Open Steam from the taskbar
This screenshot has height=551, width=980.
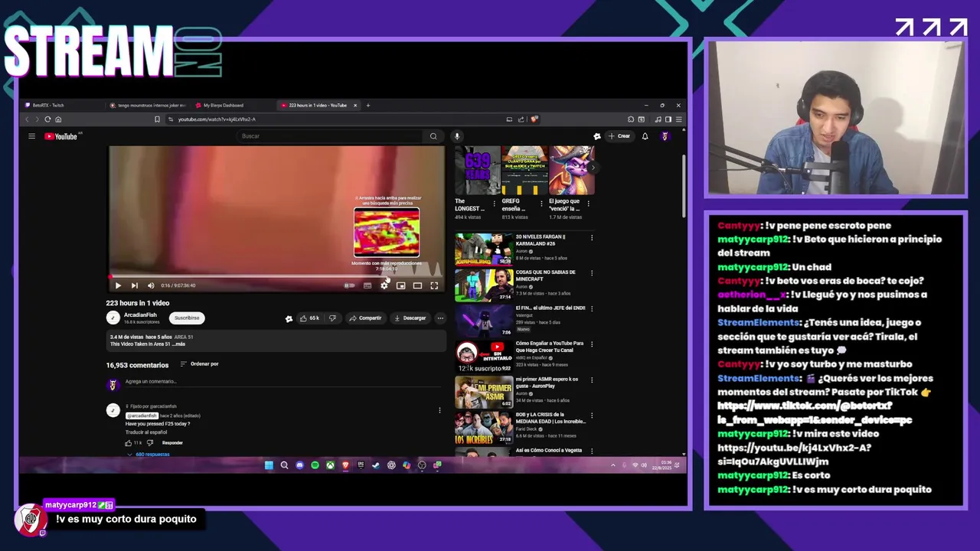[376, 465]
